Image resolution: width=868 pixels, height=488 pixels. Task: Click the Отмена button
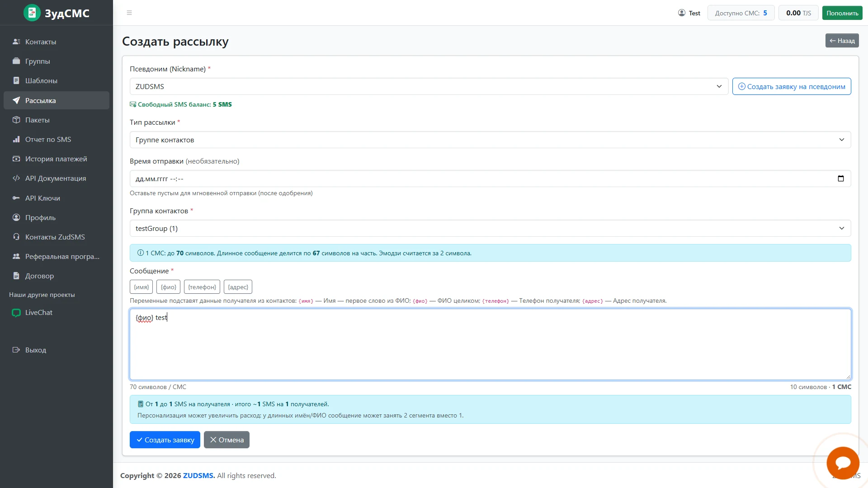[226, 440]
